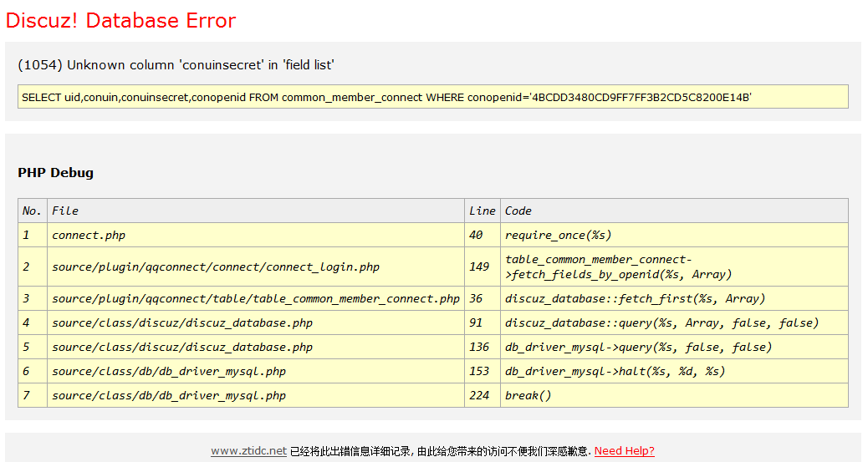Click the No. column header
The width and height of the screenshot is (868, 462).
tap(32, 211)
